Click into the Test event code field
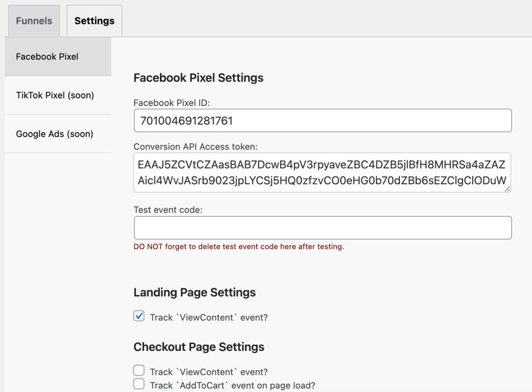Screen dimensions: 532x392 click(x=322, y=228)
